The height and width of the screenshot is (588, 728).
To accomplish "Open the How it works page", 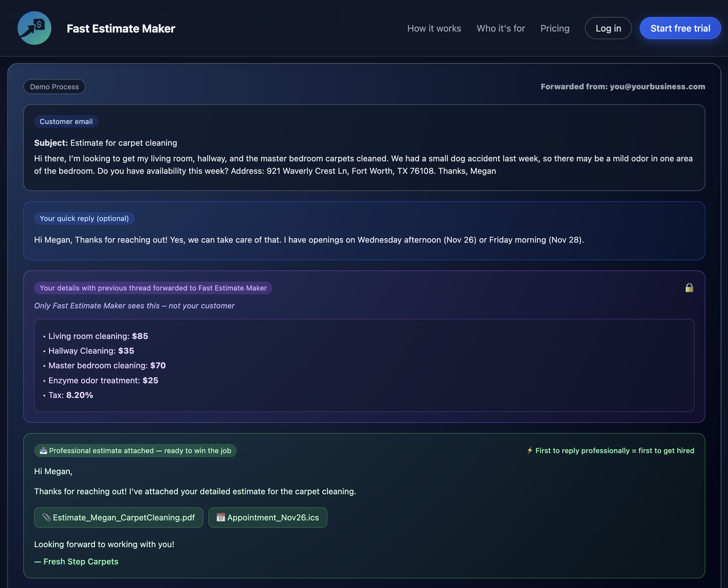I will click(x=434, y=28).
